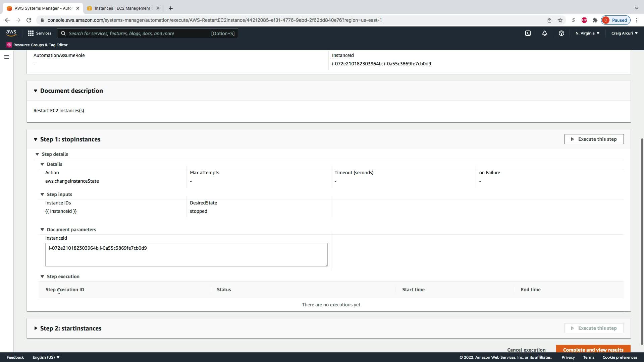Open the N. Virginia region dropdown
Viewport: 644px width, 362px height.
(587, 33)
